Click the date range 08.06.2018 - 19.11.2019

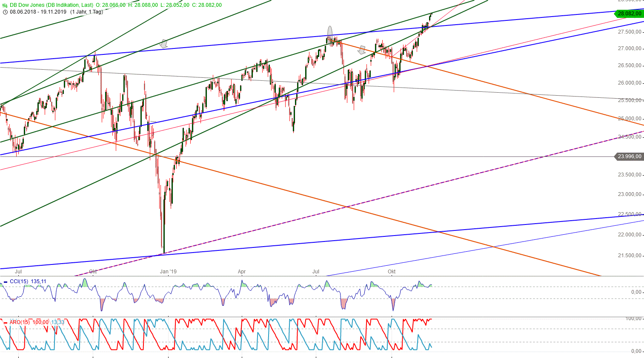[x=38, y=12]
